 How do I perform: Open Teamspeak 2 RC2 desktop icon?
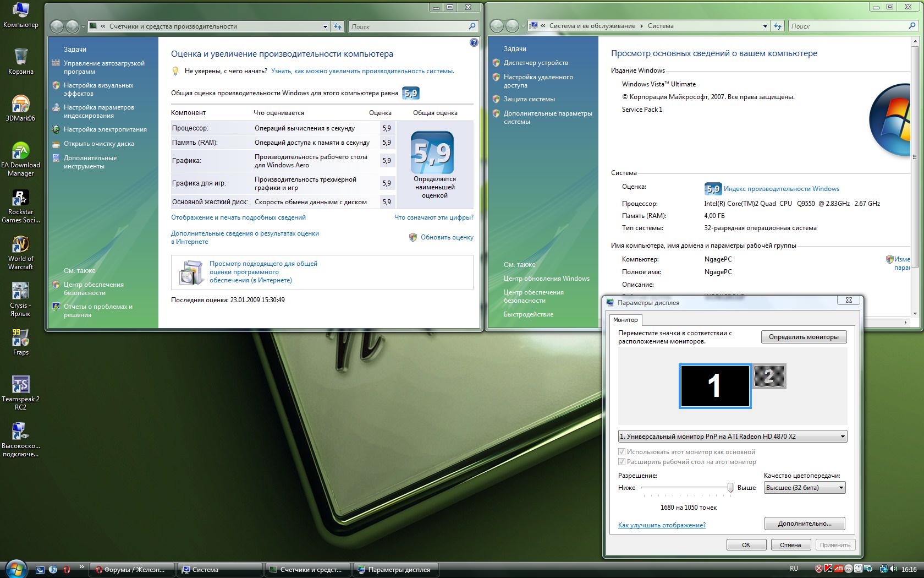20,392
